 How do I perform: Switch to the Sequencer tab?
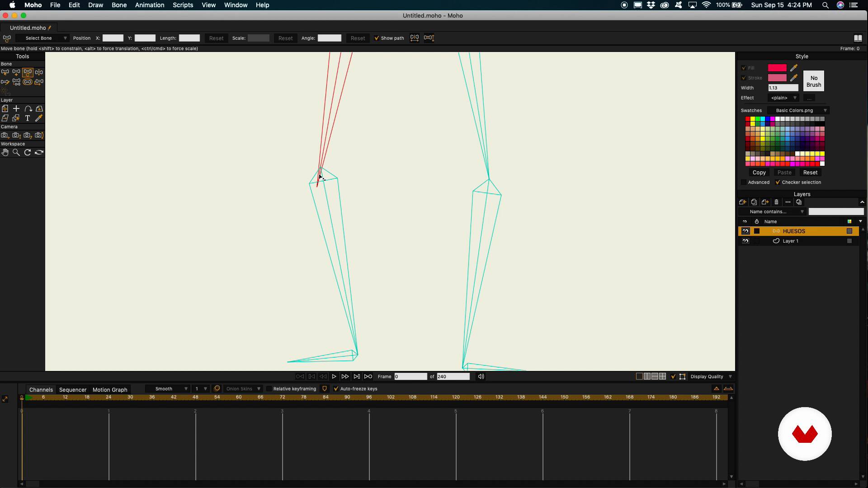pos(73,390)
